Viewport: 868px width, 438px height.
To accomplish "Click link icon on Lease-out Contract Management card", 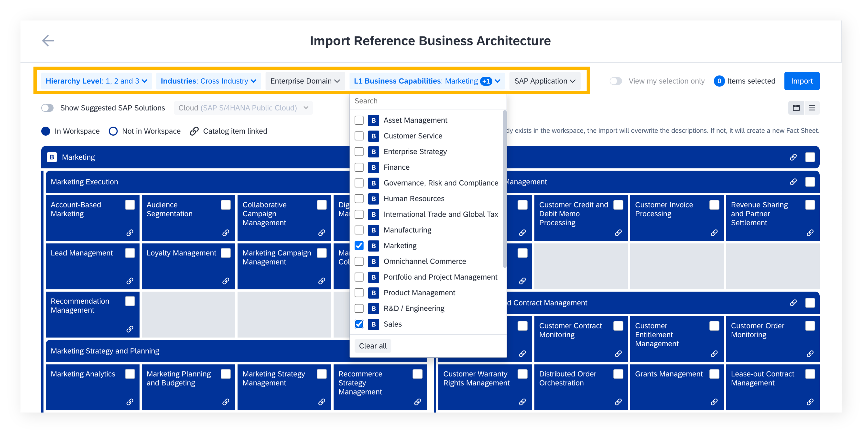I will (810, 402).
